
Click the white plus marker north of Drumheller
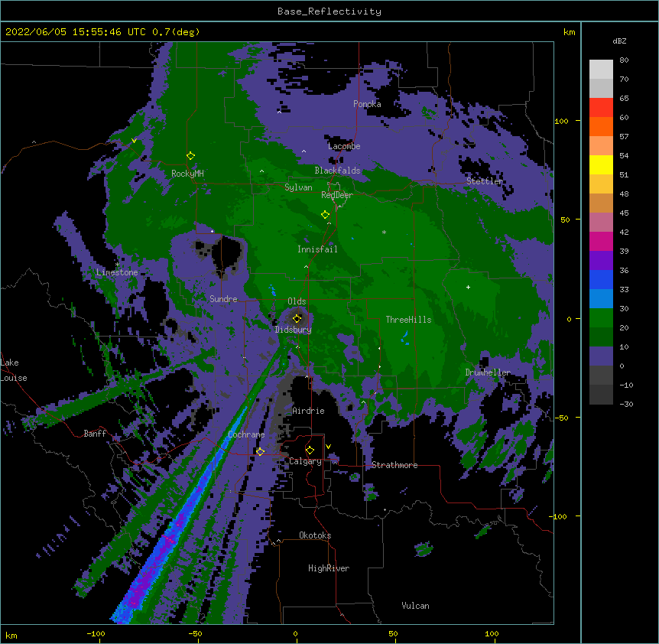(468, 287)
